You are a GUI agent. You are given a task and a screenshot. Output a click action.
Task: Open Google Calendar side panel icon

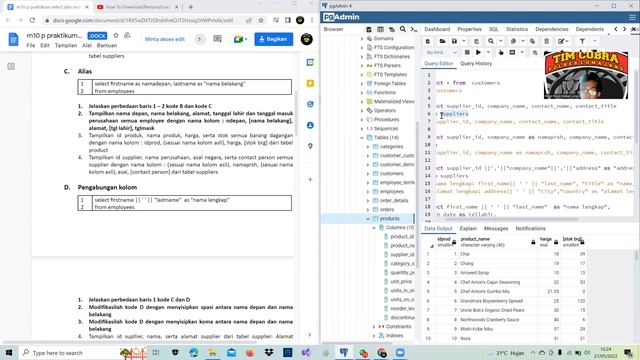point(310,62)
